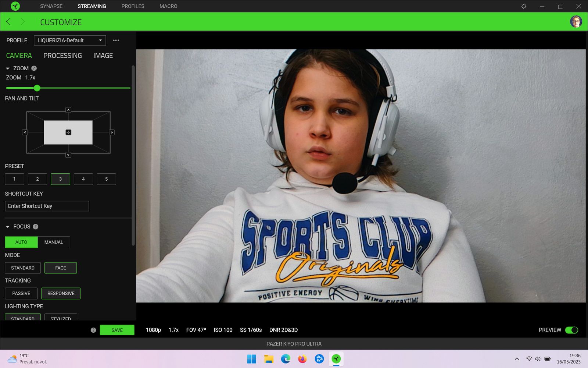Viewport: 588px width, 368px height.
Task: Select Standard lighting type
Action: point(23,318)
